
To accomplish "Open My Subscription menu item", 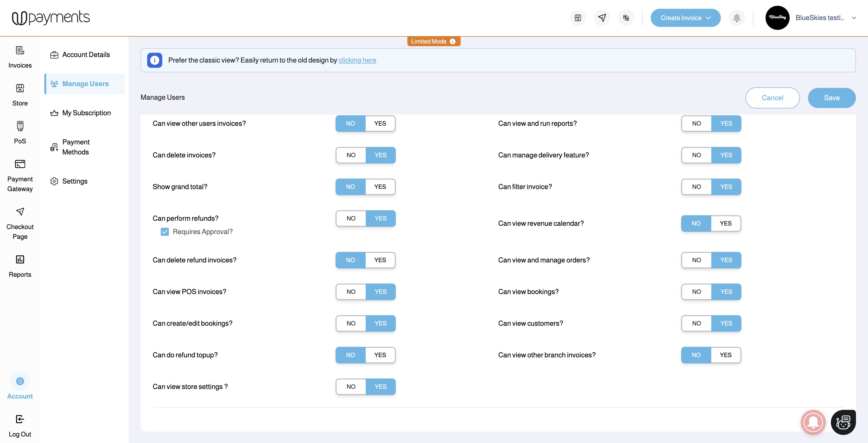I will pos(86,113).
